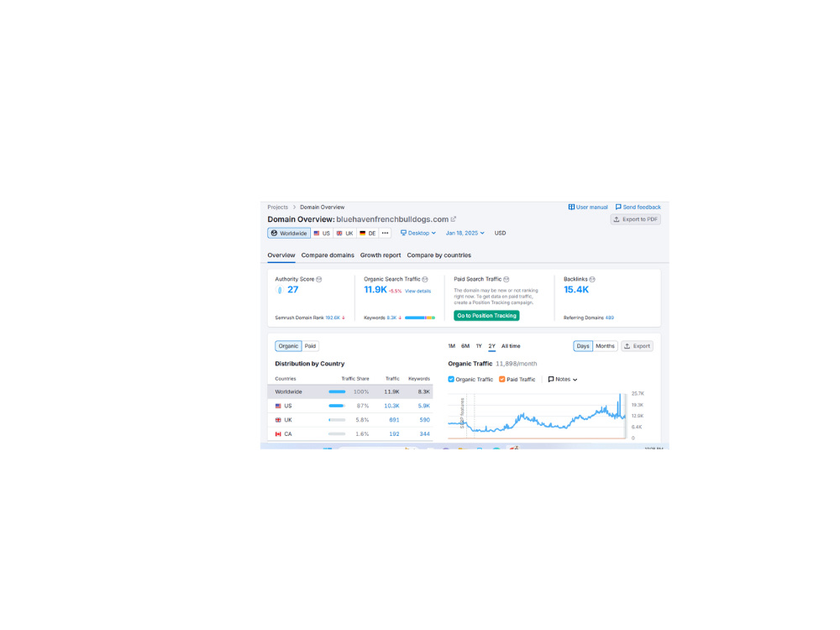The image size is (840, 630).
Task: Click the organic traffic line chart
Action: pos(537,417)
